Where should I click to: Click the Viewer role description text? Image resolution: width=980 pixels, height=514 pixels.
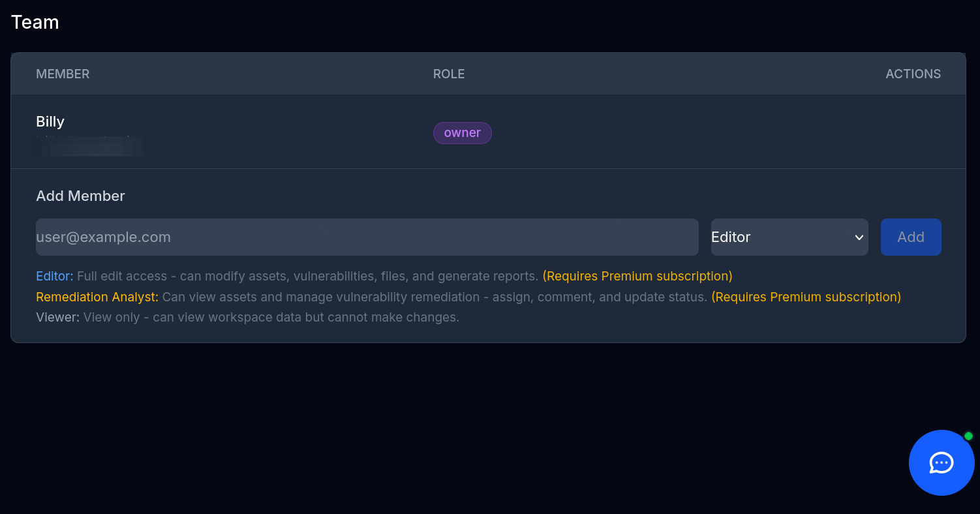pyautogui.click(x=248, y=317)
